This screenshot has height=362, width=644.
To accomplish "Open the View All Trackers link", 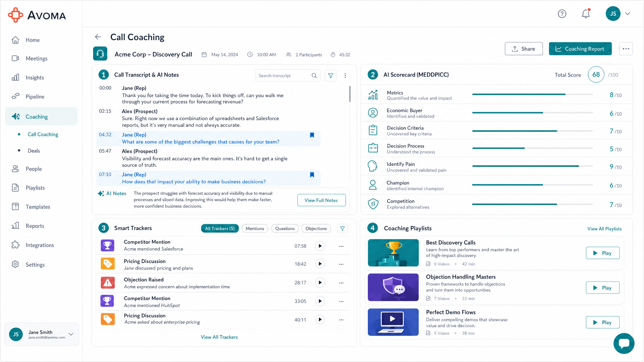I will pos(219,337).
